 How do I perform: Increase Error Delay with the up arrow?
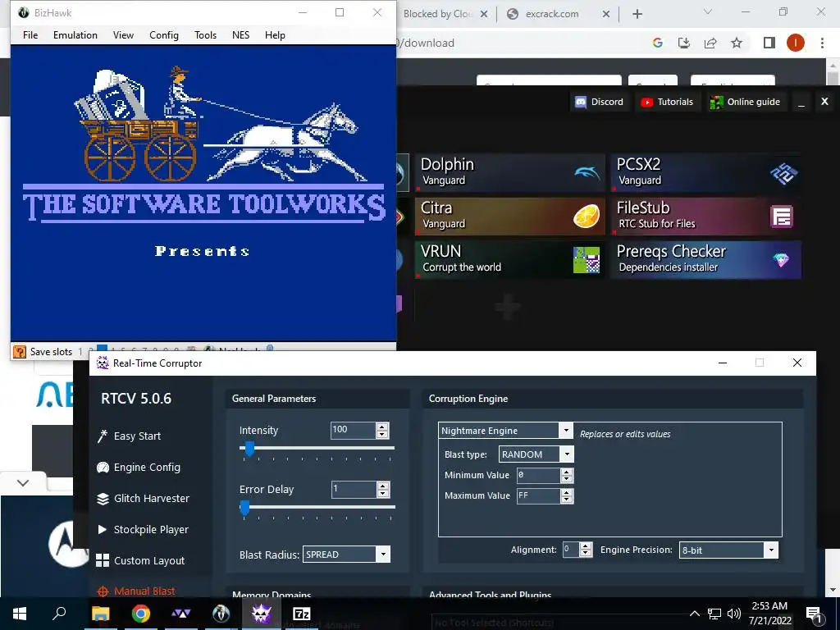(x=382, y=486)
